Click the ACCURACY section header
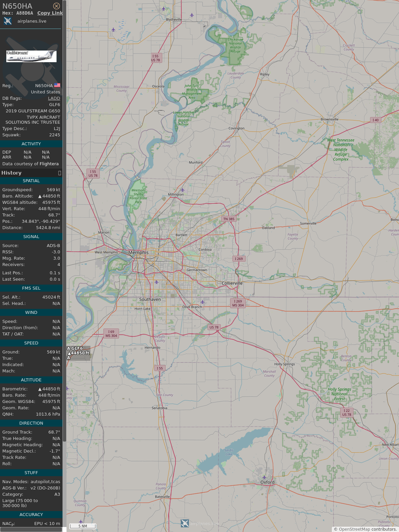The height and width of the screenshot is (532, 399). click(31, 515)
